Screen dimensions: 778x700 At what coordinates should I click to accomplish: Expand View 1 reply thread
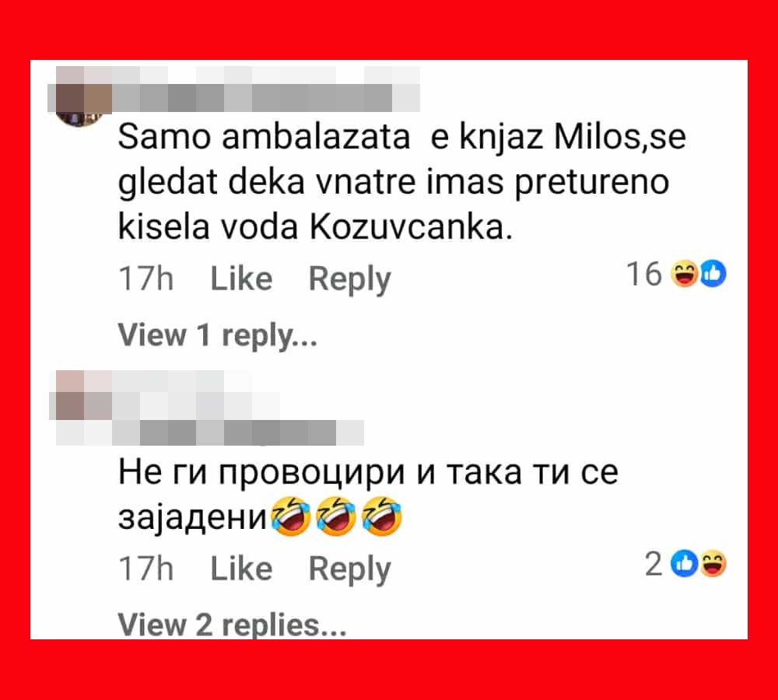(x=217, y=335)
